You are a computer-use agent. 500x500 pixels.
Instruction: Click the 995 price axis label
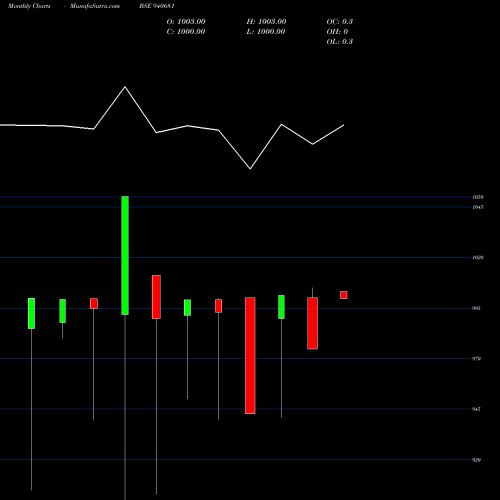coord(476,308)
